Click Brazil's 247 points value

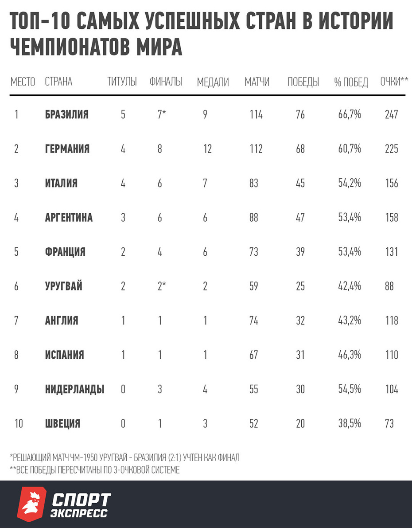coord(392,115)
